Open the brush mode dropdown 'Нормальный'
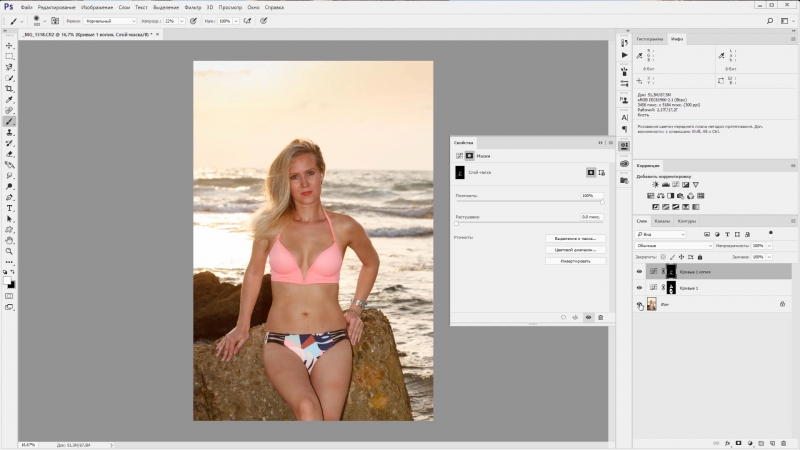The image size is (800, 450). tap(111, 20)
